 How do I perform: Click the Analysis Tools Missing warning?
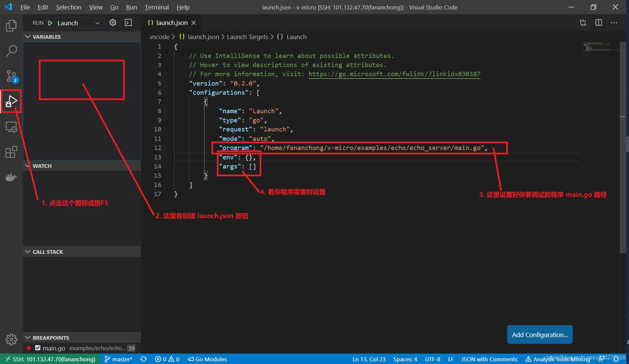tap(557, 359)
